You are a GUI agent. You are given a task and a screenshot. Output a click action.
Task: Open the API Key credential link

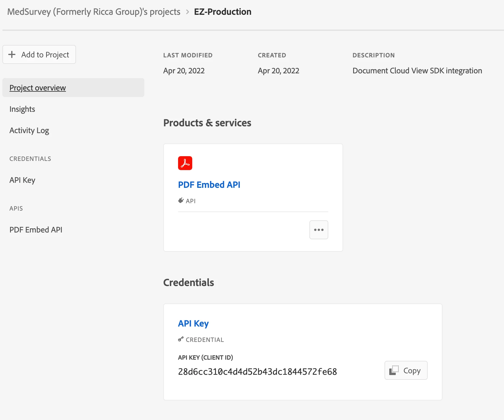pyautogui.click(x=193, y=324)
